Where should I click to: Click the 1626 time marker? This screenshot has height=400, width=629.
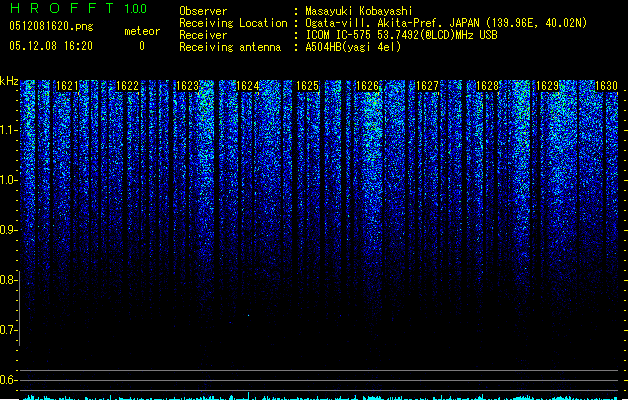367,86
